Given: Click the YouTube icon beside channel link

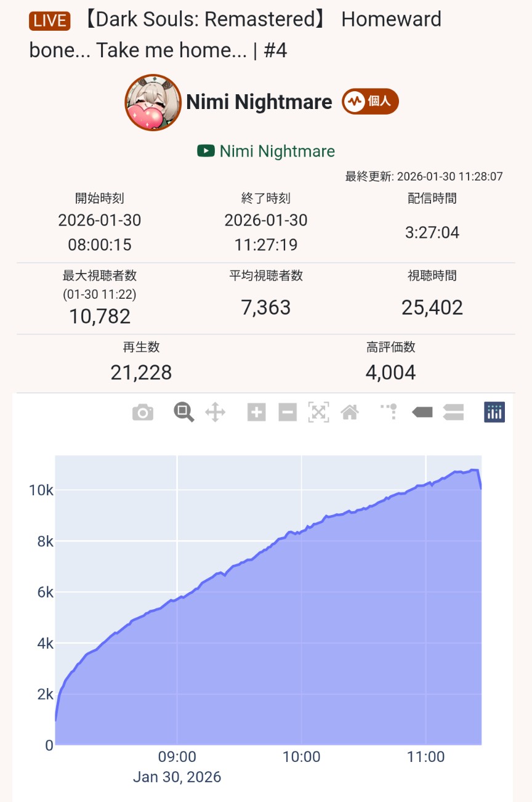Looking at the screenshot, I should (206, 151).
